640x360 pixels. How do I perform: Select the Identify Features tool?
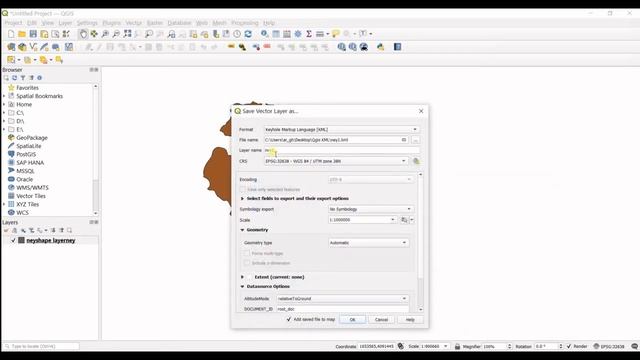pos(264,34)
